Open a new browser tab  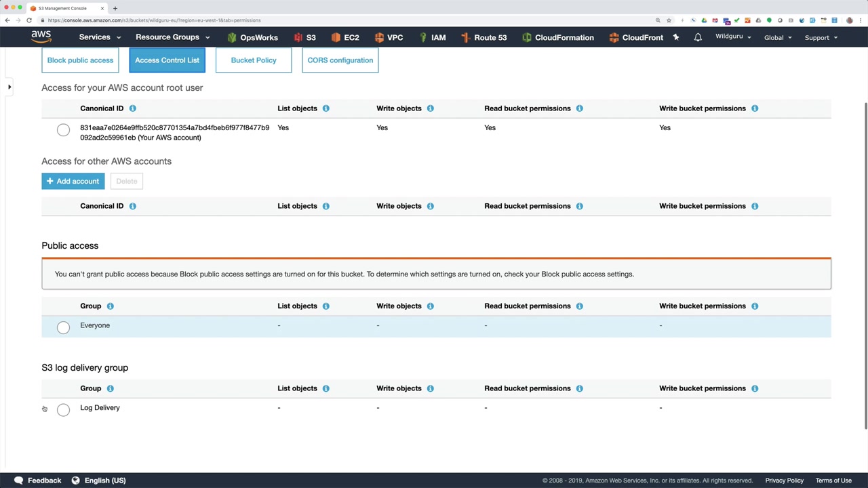point(115,8)
